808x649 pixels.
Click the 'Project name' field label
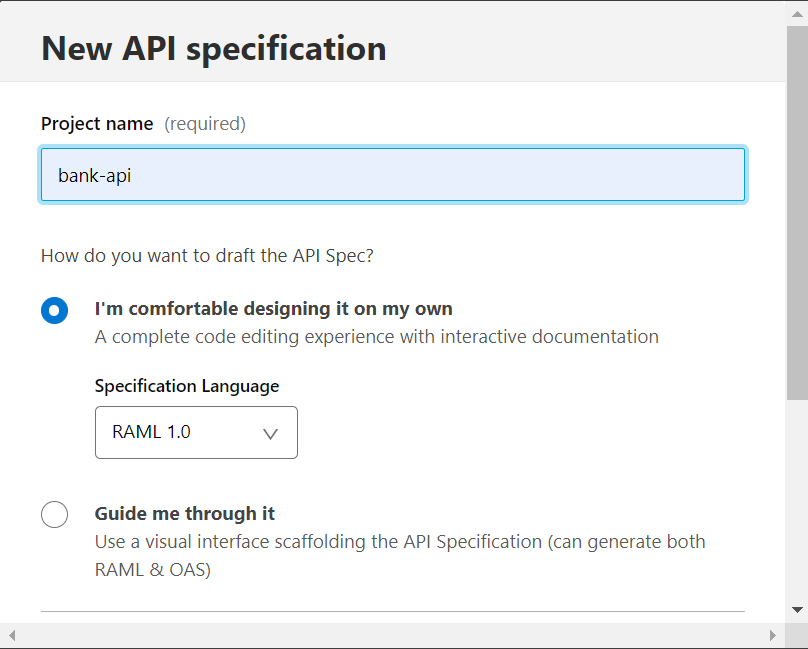pos(97,124)
